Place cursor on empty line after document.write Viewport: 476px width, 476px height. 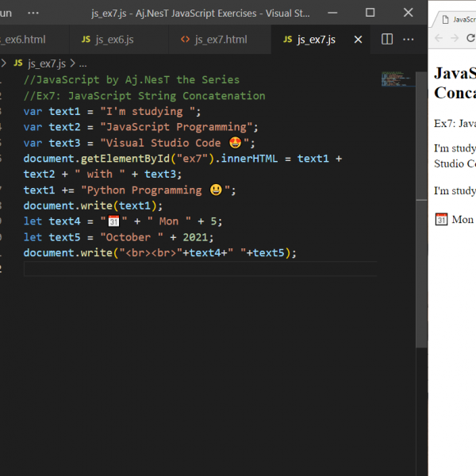159,269
